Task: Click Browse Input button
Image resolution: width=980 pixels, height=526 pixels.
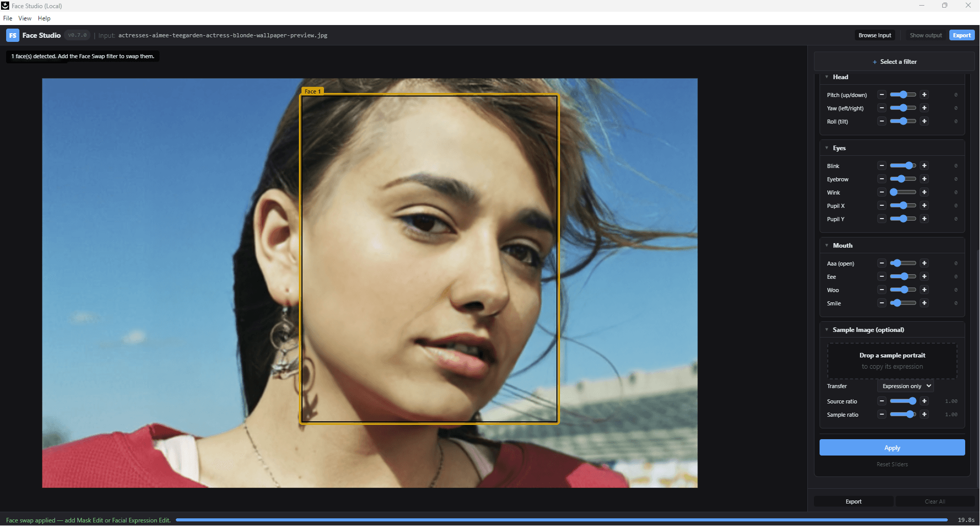Action: [875, 35]
